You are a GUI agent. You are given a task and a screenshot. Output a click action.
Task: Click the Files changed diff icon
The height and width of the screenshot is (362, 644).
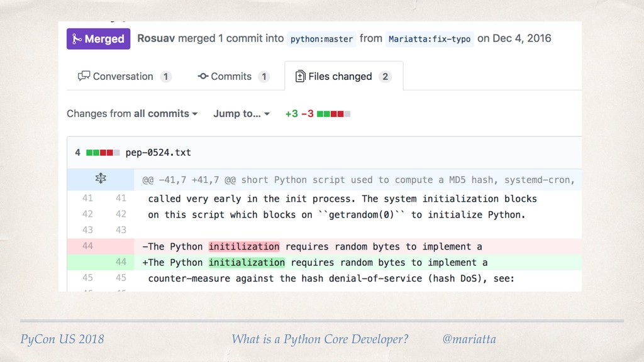coord(300,77)
